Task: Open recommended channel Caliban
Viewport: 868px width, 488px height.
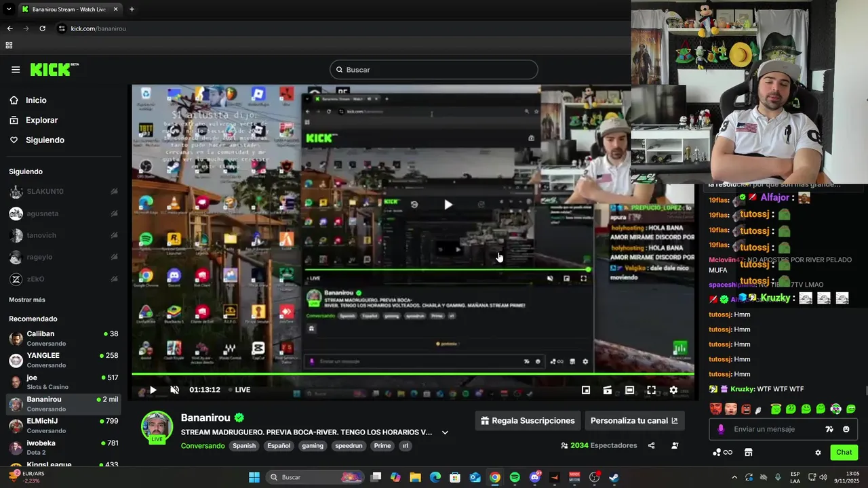Action: 64,338
